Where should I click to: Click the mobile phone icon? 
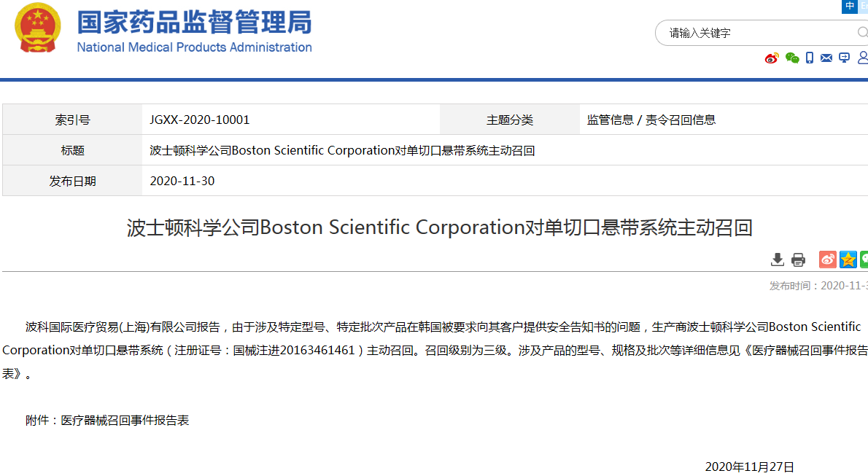pyautogui.click(x=810, y=58)
